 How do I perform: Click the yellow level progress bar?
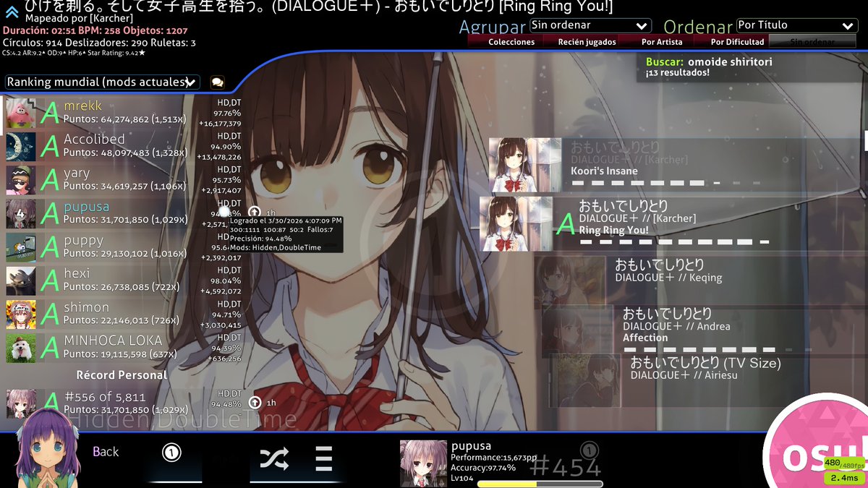[x=539, y=484]
